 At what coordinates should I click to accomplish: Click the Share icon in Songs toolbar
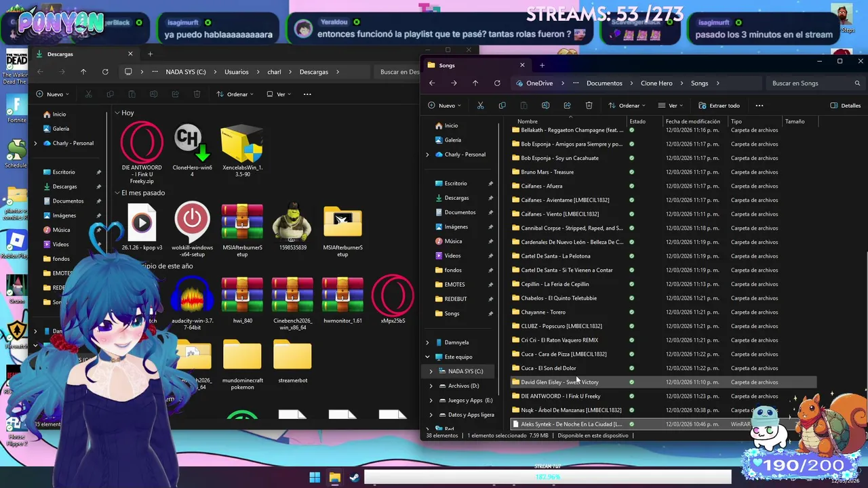point(567,106)
